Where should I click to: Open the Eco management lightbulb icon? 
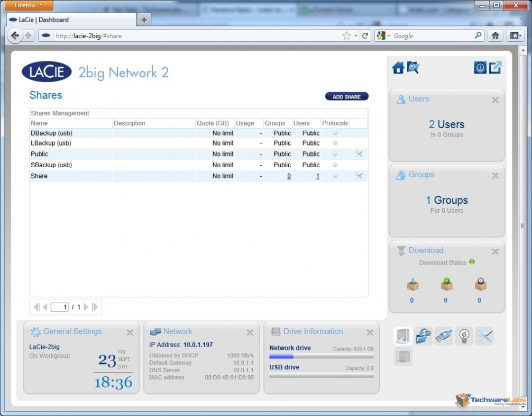click(x=464, y=336)
